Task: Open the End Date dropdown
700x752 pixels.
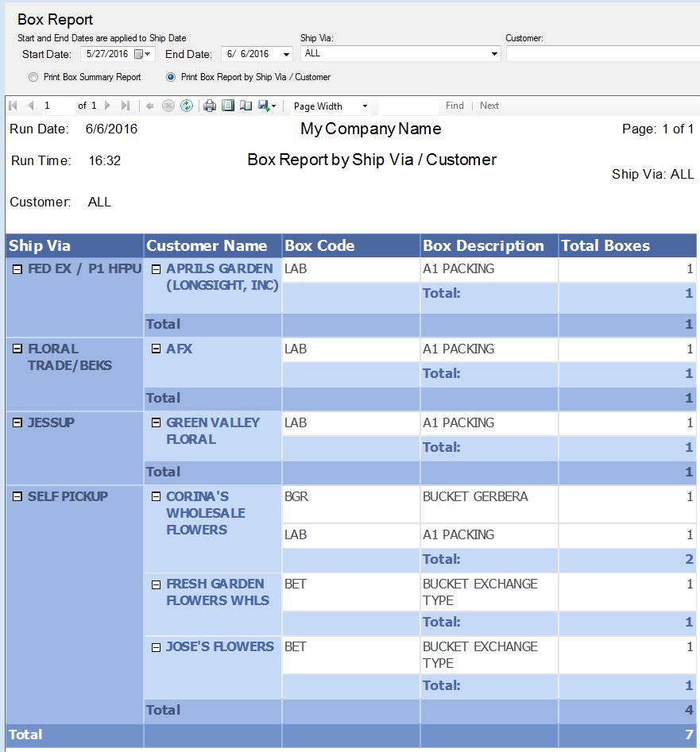Action: tap(286, 55)
